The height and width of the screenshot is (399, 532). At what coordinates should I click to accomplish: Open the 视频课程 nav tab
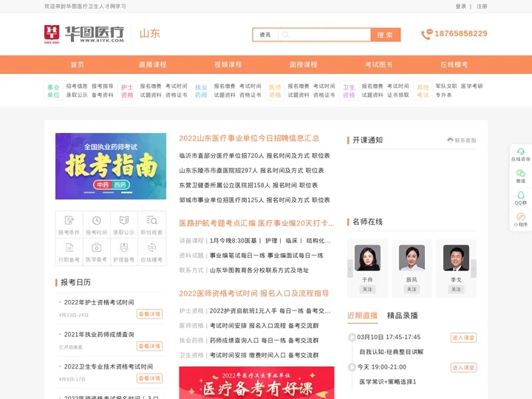click(228, 64)
